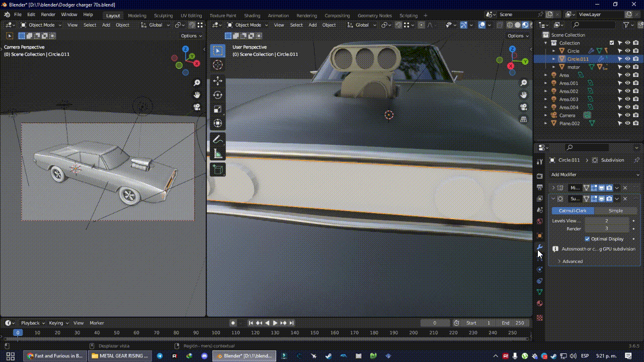Click the Render levels value field
The height and width of the screenshot is (362, 644).
pos(607,229)
